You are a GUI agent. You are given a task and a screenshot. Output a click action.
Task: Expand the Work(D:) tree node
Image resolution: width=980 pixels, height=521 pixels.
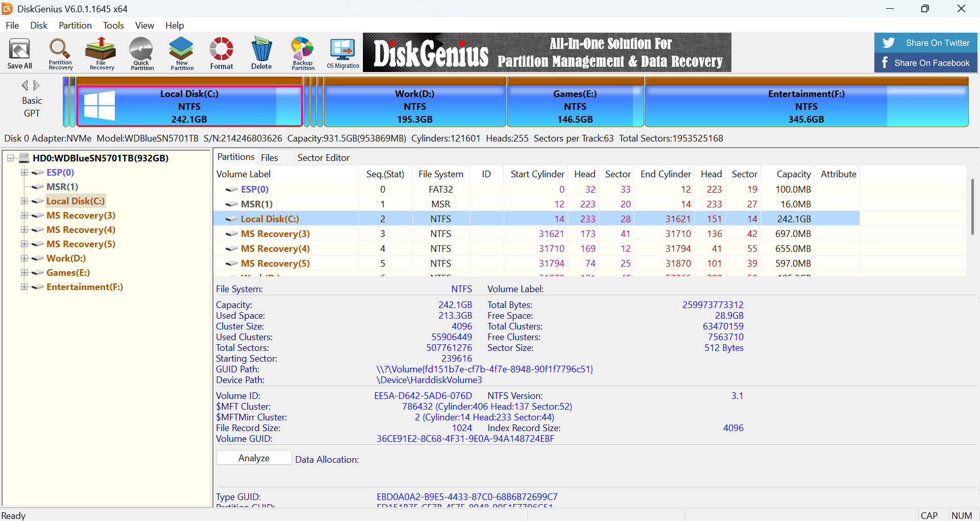pos(24,258)
